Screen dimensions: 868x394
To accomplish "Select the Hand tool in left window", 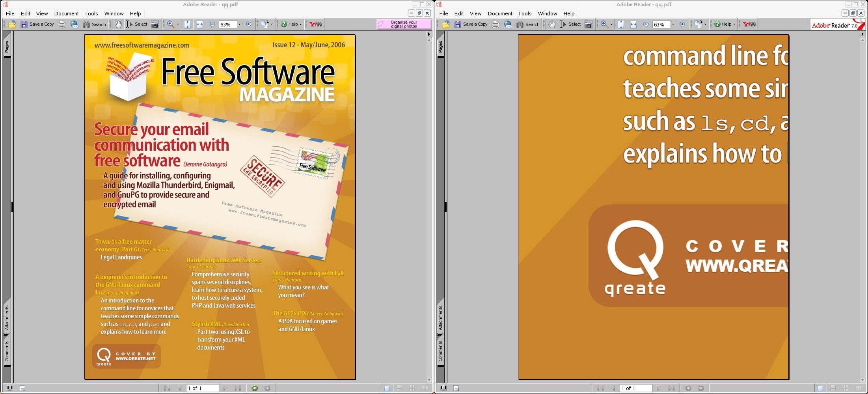I will click(118, 24).
